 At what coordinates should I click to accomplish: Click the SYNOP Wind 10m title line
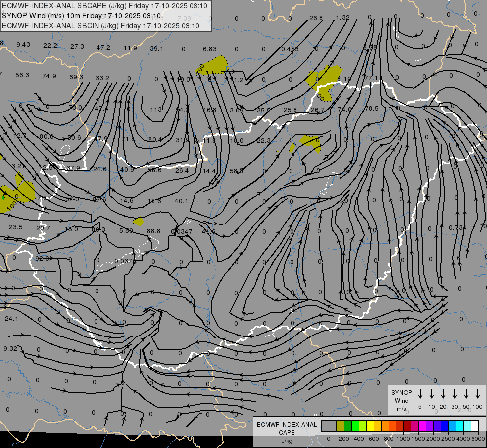[82, 16]
